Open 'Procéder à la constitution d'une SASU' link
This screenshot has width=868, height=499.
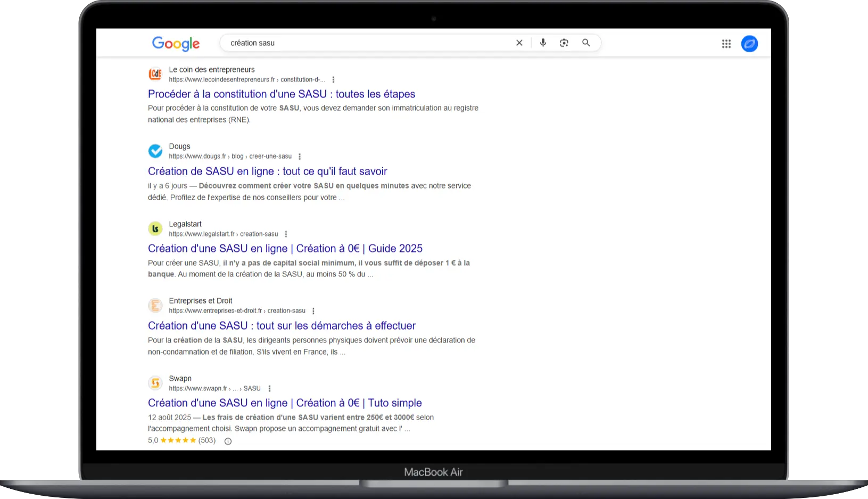coord(282,94)
